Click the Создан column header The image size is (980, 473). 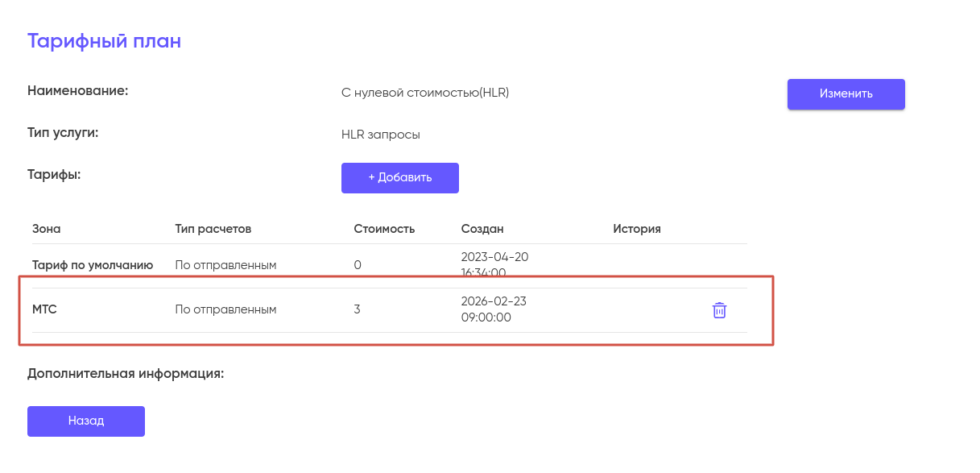pos(482,229)
